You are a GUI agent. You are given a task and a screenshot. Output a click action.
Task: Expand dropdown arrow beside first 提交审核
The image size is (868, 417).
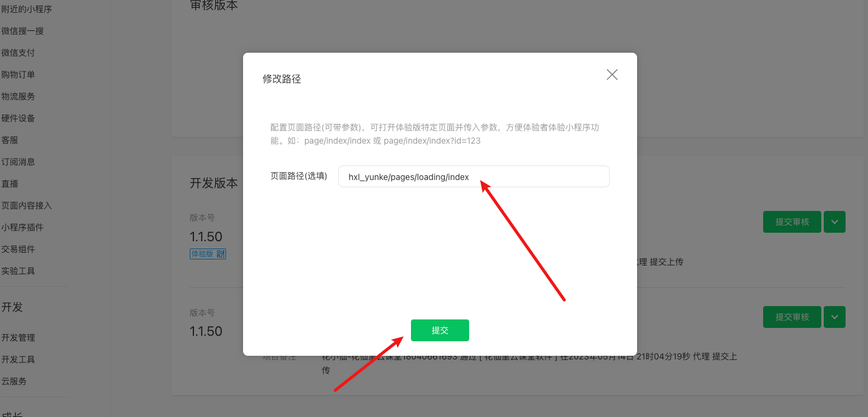point(835,222)
